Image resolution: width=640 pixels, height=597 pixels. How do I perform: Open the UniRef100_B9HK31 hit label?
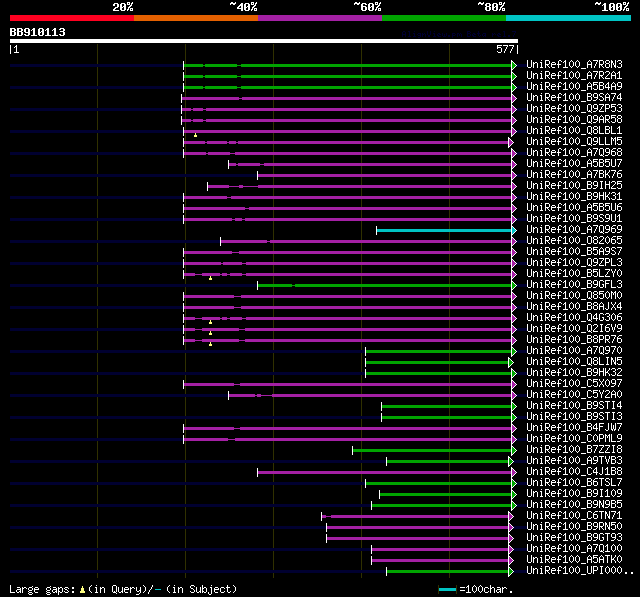click(x=574, y=197)
